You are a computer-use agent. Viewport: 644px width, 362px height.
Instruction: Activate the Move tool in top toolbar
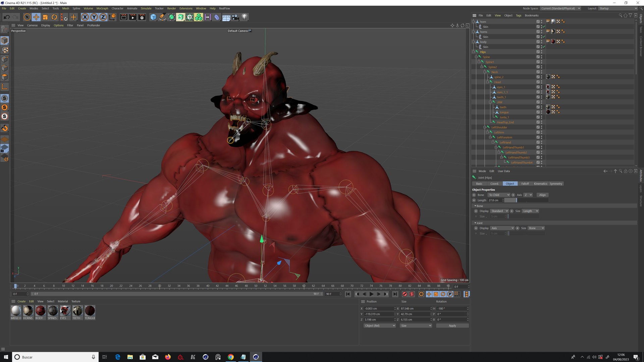click(36, 17)
